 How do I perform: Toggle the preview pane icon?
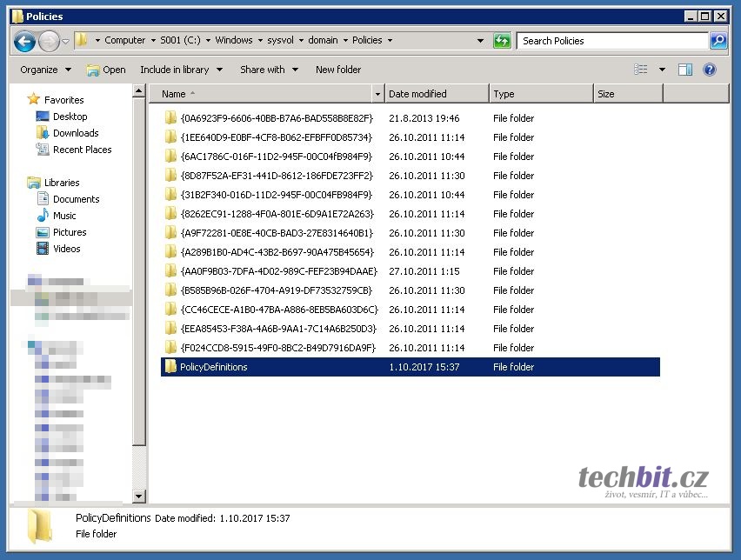pyautogui.click(x=685, y=70)
